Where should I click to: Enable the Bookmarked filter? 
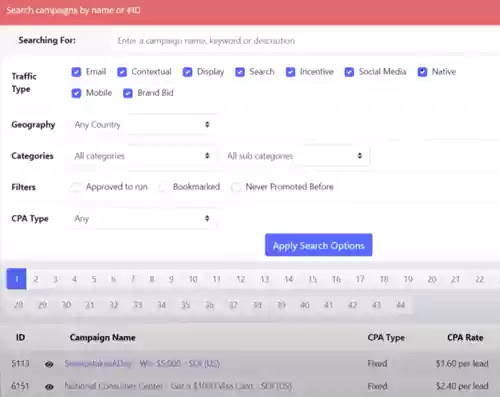point(163,187)
